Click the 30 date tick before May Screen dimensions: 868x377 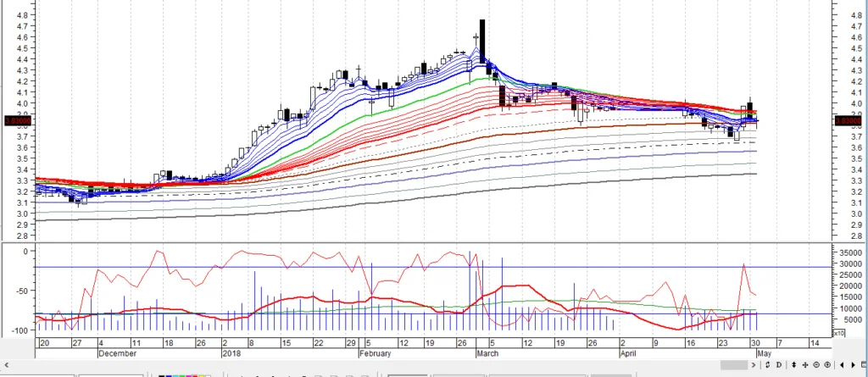click(x=754, y=343)
